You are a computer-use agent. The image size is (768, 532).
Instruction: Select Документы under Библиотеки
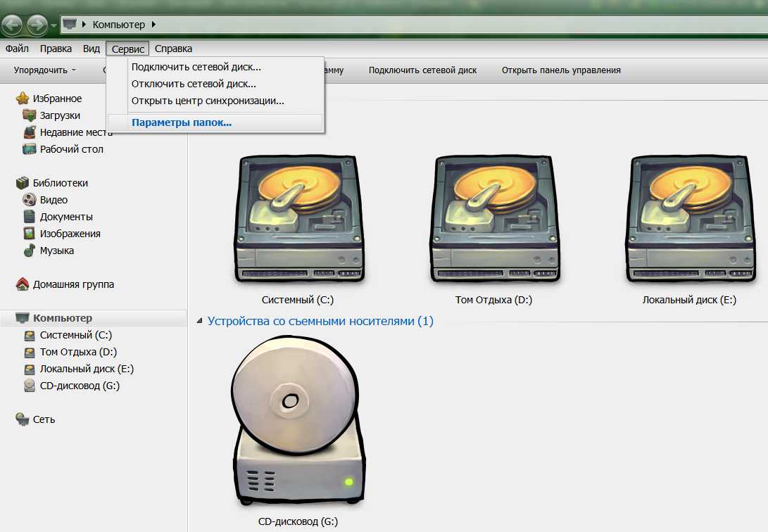pyautogui.click(x=66, y=217)
